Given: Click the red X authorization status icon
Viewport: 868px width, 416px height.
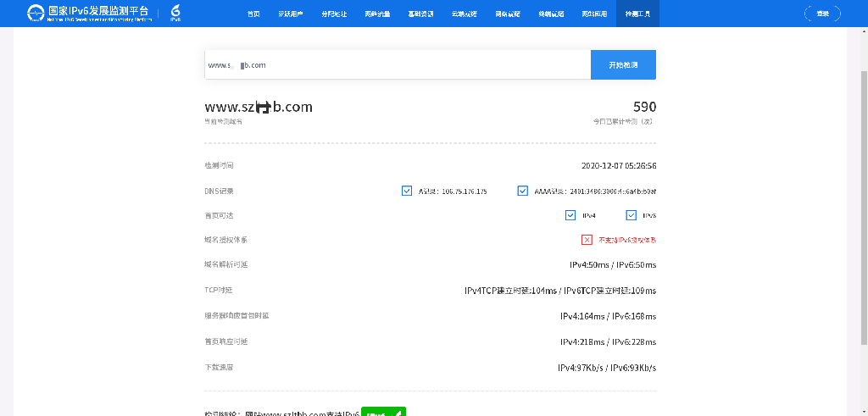Looking at the screenshot, I should tap(587, 240).
